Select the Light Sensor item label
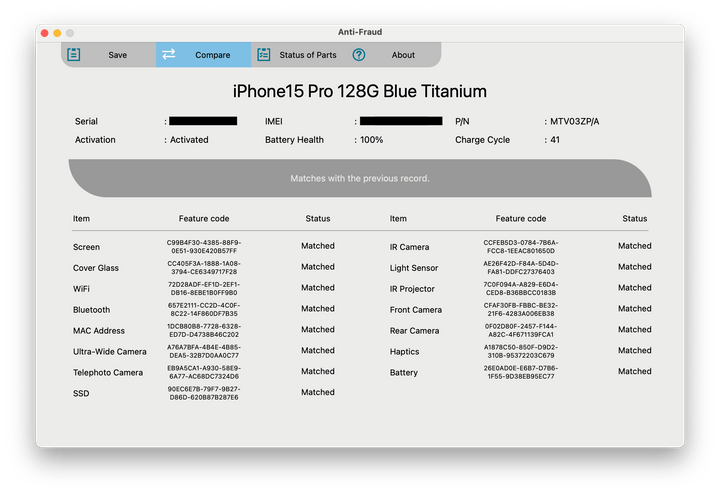The height and width of the screenshot is (494, 720). click(x=414, y=268)
